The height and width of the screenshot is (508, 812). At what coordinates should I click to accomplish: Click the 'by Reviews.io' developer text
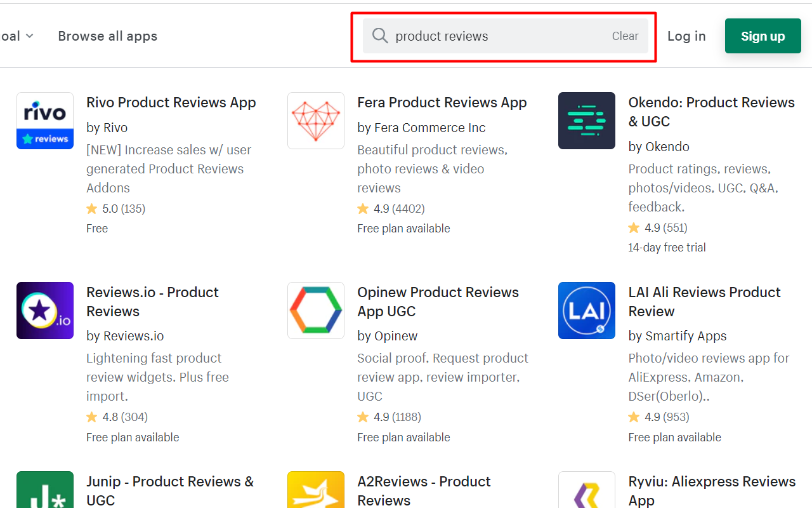[x=125, y=336]
